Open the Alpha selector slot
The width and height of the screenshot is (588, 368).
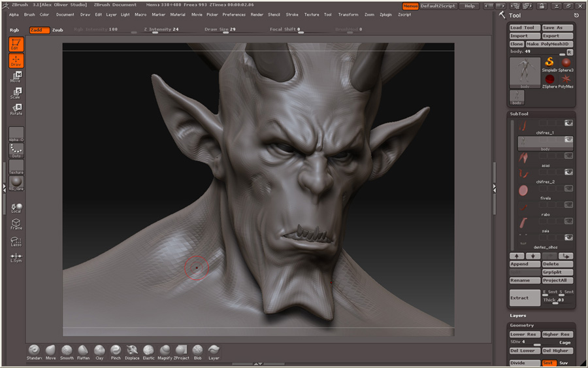pos(16,134)
